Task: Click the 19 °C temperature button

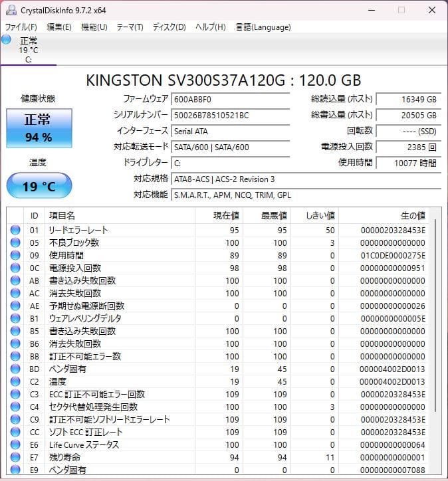Action: (39, 185)
